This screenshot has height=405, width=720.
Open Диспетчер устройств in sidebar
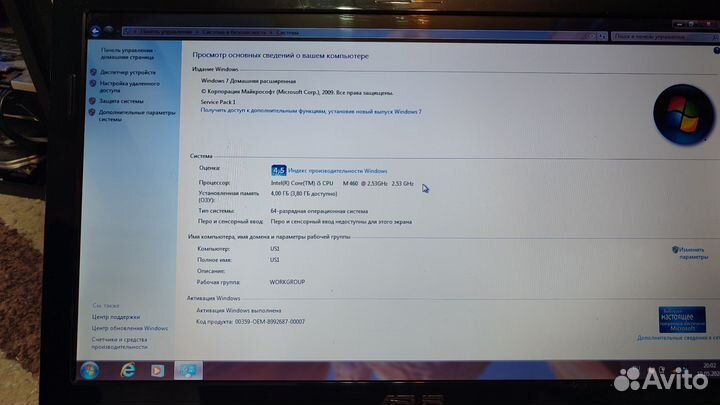[127, 72]
